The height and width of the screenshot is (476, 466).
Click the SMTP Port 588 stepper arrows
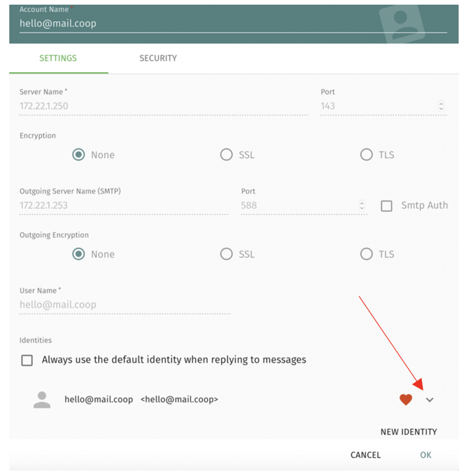tap(361, 205)
